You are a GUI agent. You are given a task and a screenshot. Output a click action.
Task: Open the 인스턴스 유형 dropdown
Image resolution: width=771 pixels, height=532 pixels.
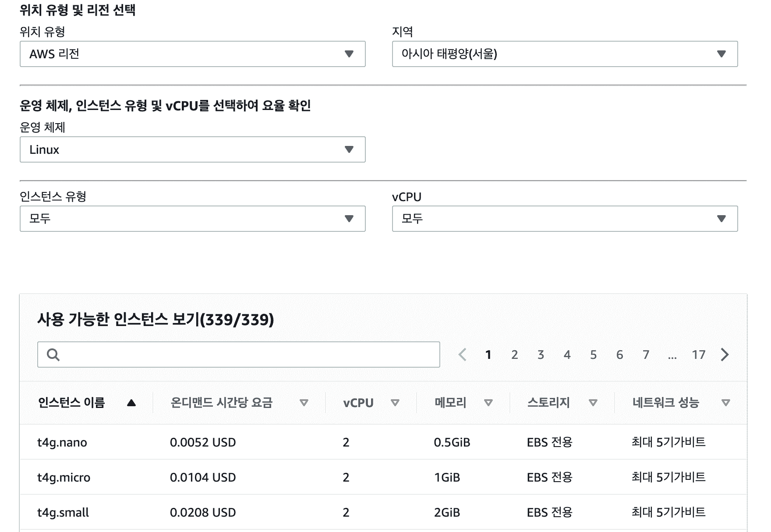(192, 219)
